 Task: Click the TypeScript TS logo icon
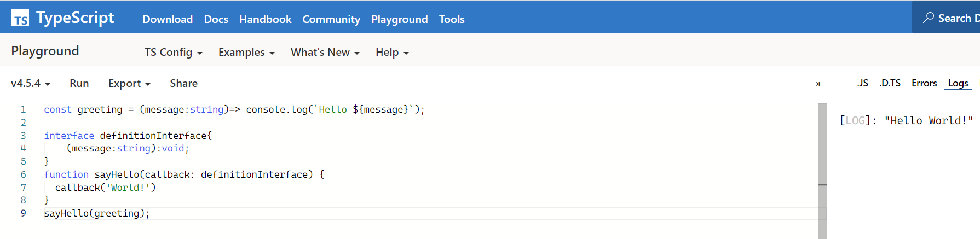point(20,18)
